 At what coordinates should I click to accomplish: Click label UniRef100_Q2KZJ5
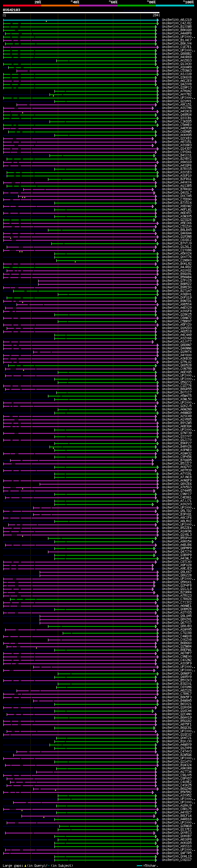click(177, 406)
